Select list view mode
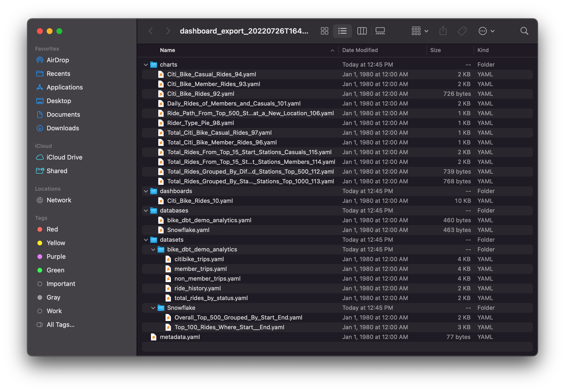 (x=342, y=31)
